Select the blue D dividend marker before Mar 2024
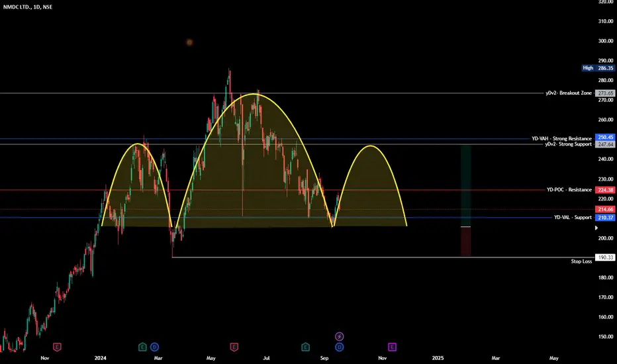 click(154, 347)
